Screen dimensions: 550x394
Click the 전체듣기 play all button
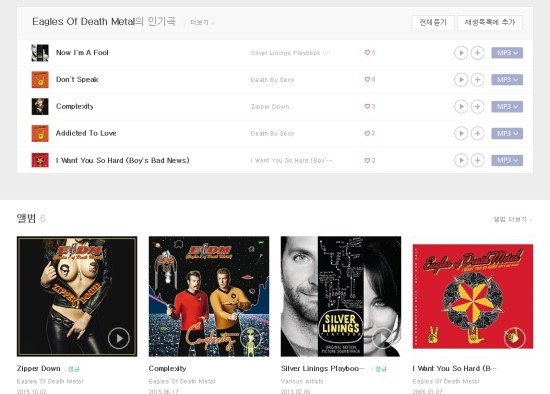point(433,23)
